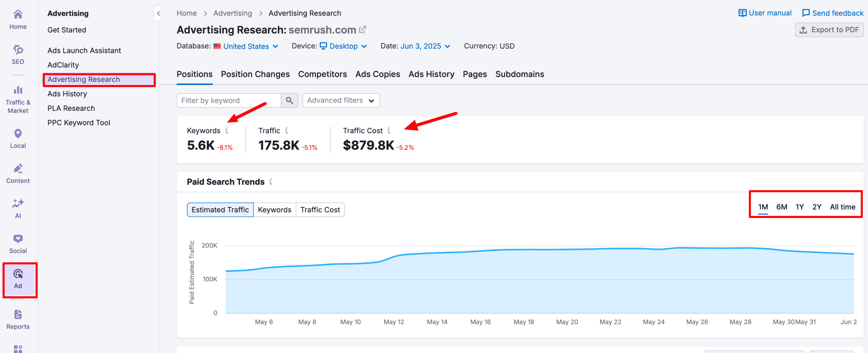868x353 pixels.
Task: Click the Filter by keyword field
Action: click(x=229, y=100)
